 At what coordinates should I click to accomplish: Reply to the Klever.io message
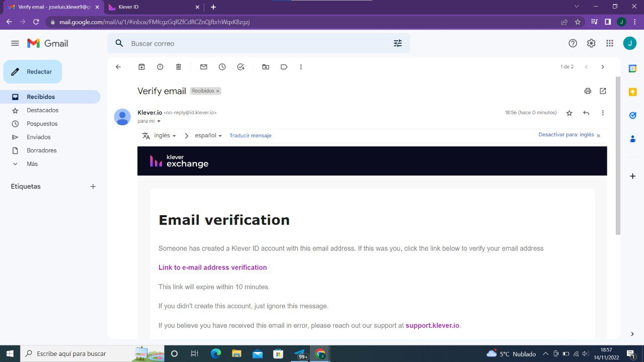click(586, 113)
